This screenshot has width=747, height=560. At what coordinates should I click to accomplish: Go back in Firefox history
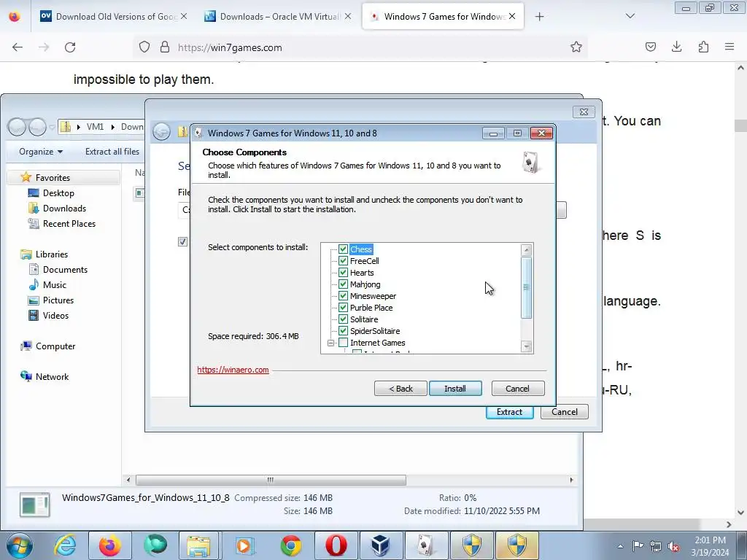[x=18, y=47]
